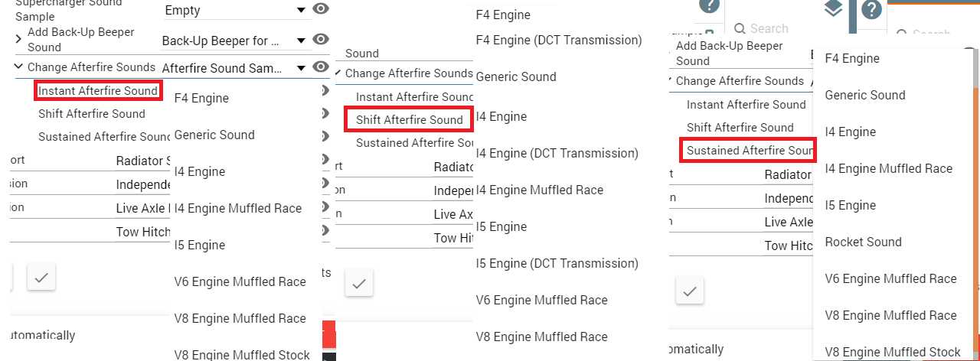Open the Afterfire Sound Sam... dropdown arrow
Image resolution: width=980 pixels, height=361 pixels.
(301, 68)
